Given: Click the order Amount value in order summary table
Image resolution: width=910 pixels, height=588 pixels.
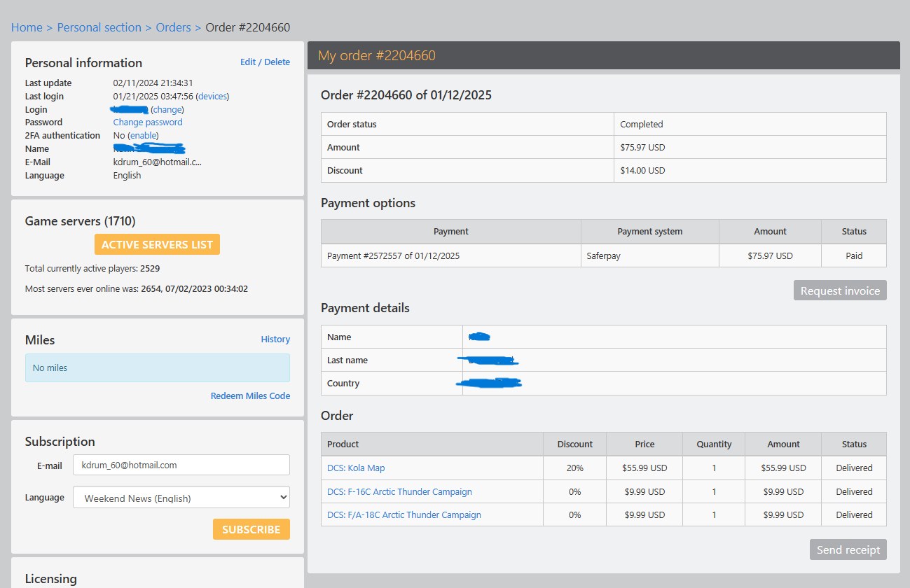Looking at the screenshot, I should (x=643, y=147).
